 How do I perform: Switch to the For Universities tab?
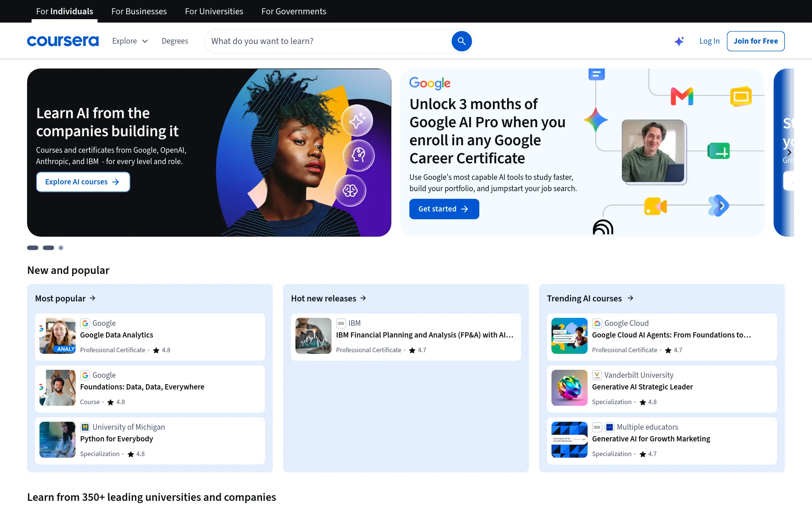click(214, 11)
